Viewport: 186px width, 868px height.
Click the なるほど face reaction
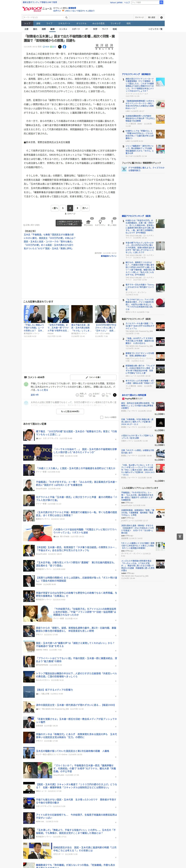pyautogui.click(x=94, y=395)
